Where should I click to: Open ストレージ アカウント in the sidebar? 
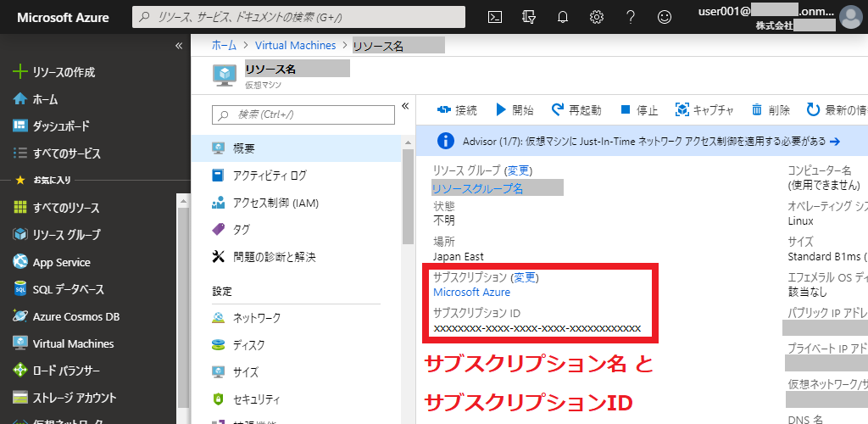tap(64, 398)
